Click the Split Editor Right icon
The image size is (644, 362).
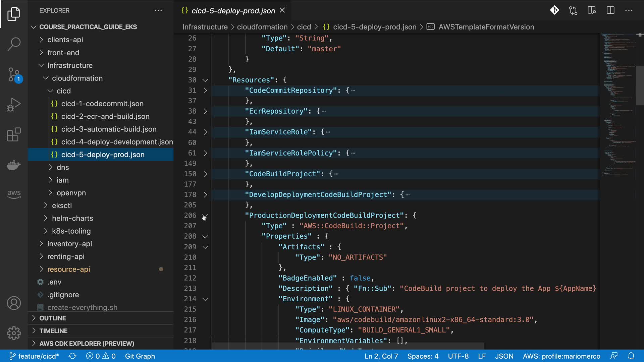[x=610, y=10]
